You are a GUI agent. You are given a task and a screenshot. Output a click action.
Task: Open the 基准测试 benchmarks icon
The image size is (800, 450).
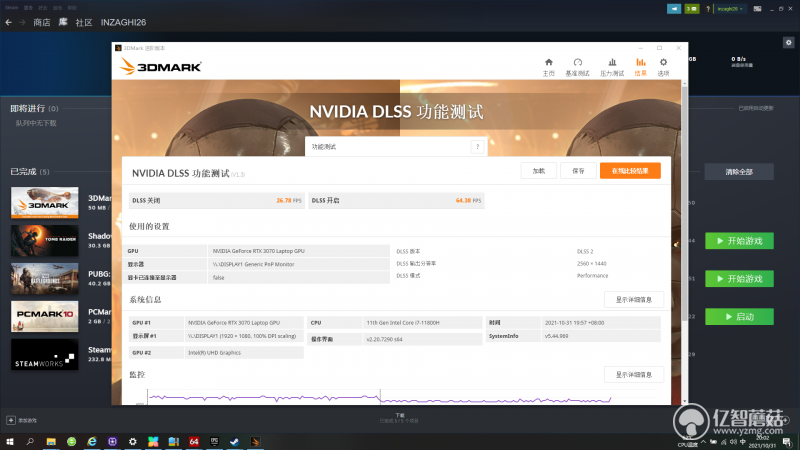coord(577,67)
